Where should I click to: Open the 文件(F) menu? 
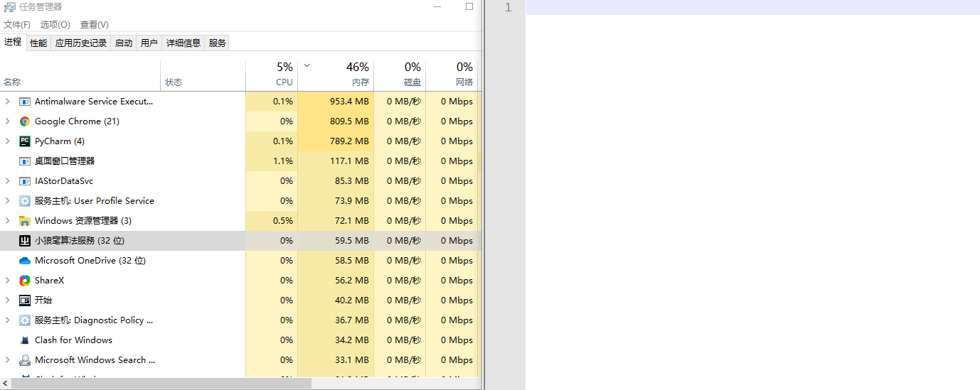click(x=17, y=24)
